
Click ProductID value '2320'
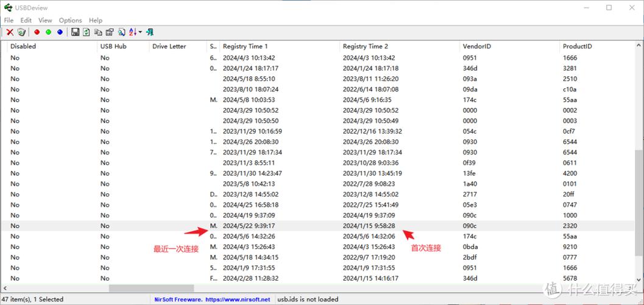[570, 226]
